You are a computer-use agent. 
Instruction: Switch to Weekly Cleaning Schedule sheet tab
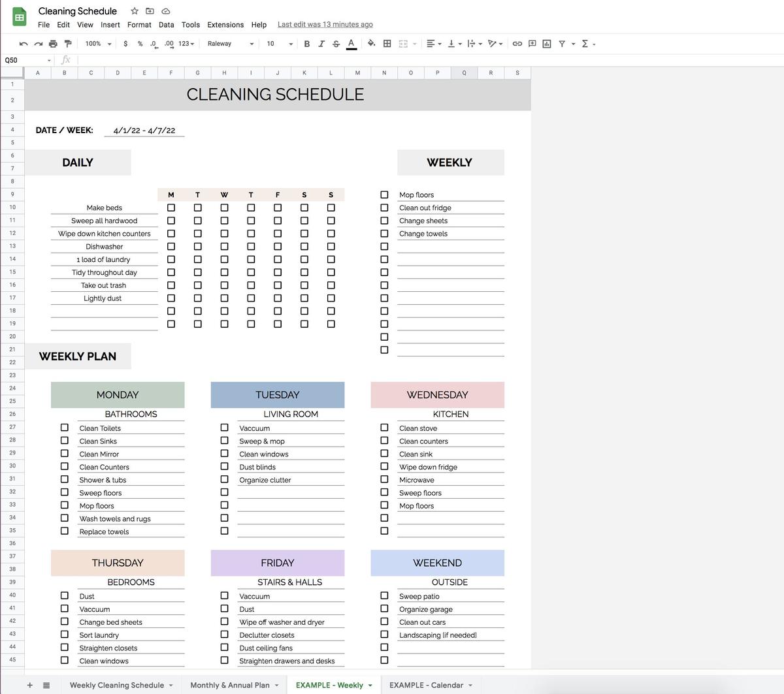coord(117,685)
